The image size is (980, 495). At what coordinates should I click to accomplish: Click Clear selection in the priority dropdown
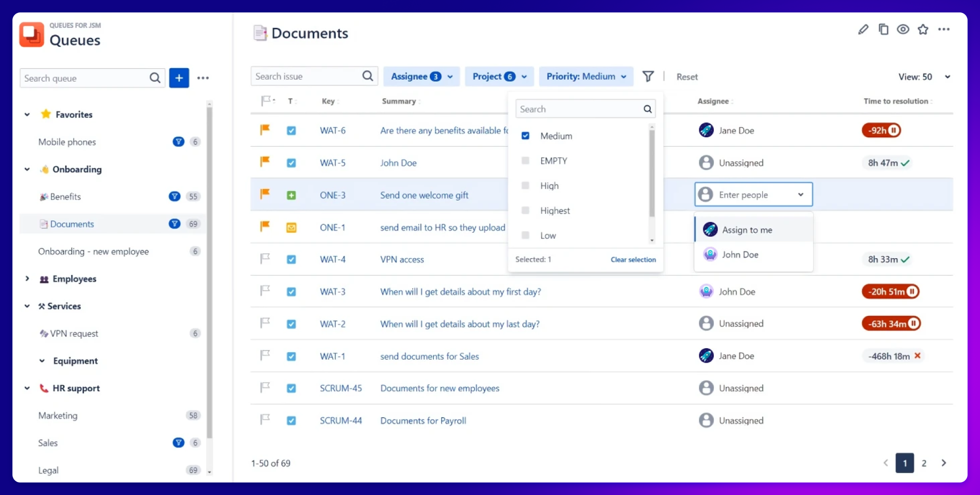[x=633, y=259]
